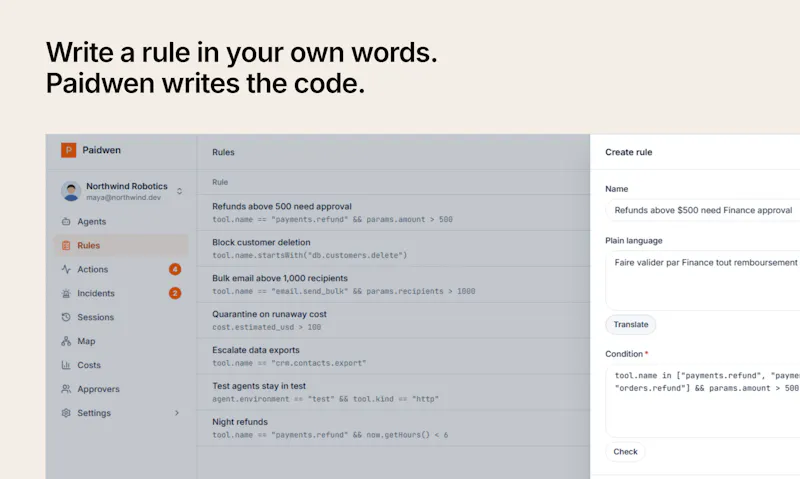The width and height of the screenshot is (800, 479).
Task: Click the db.customers.delete condition code
Action: click(x=309, y=255)
